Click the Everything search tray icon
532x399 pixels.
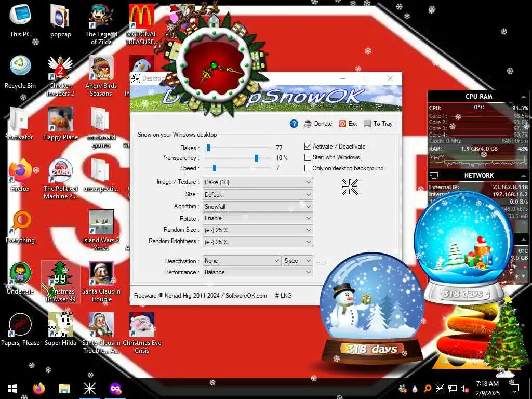coord(428,389)
